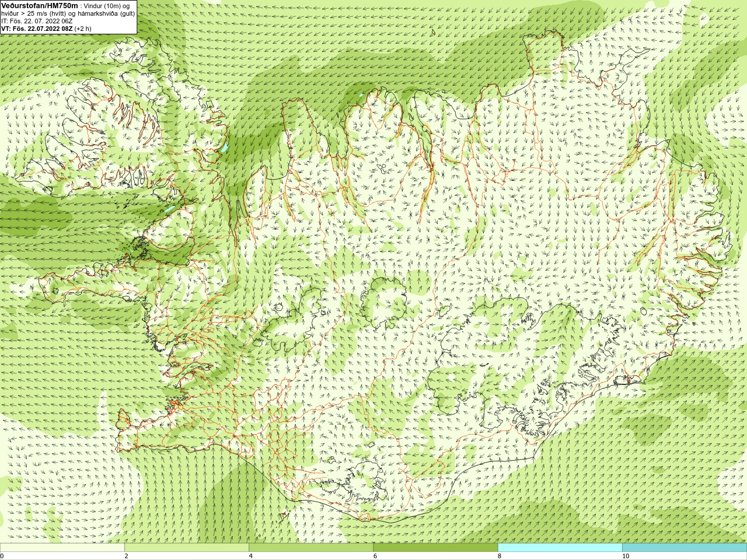Click the 'Veðurstofan/HM750m' title text

[x=40, y=5]
